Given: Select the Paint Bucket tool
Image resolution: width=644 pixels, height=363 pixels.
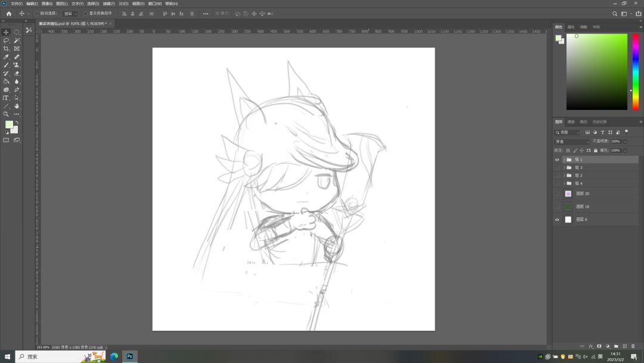Looking at the screenshot, I should click(6, 81).
